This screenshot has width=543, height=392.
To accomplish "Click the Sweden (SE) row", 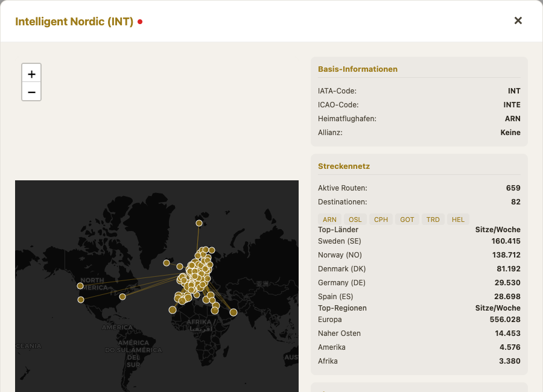I will point(419,241).
